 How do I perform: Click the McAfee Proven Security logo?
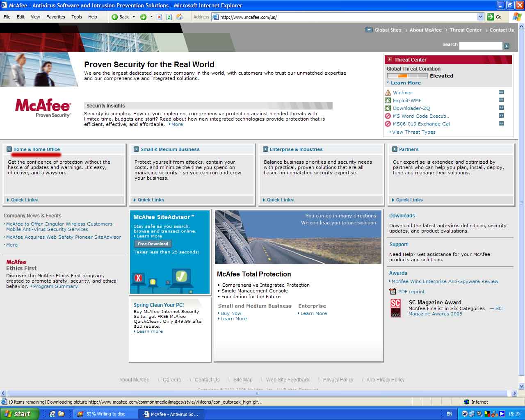click(x=43, y=108)
